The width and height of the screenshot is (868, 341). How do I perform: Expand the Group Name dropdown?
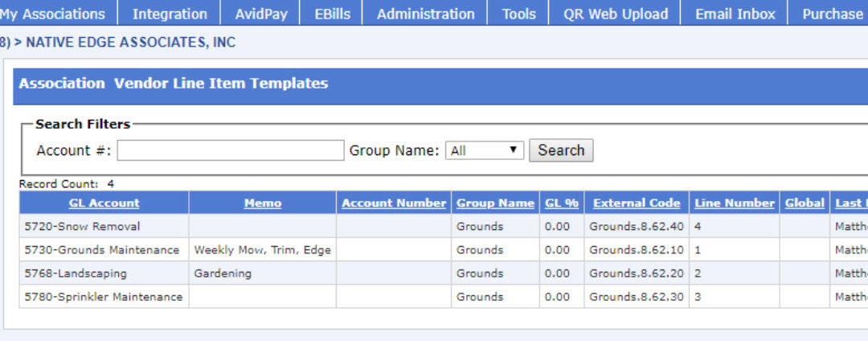pos(484,150)
